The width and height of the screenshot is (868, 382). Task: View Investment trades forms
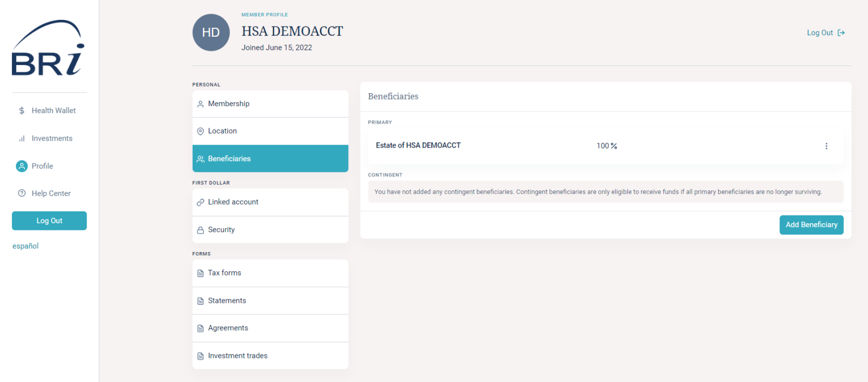(270, 355)
